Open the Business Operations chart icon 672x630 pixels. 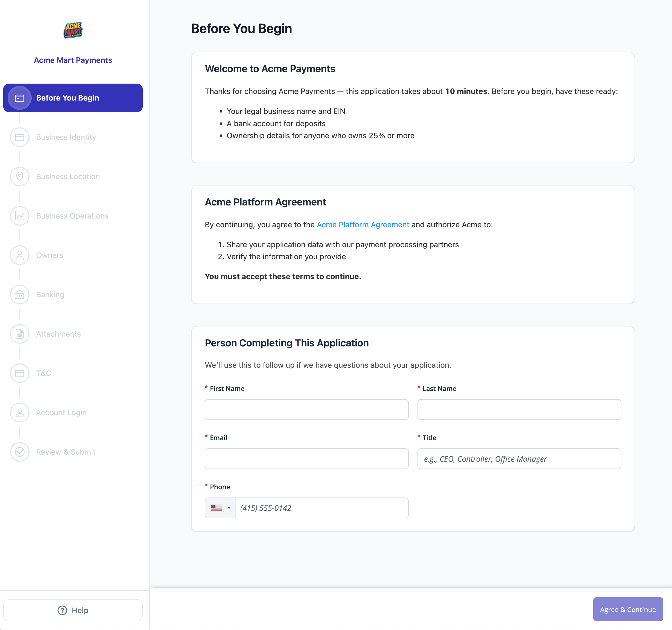[20, 216]
